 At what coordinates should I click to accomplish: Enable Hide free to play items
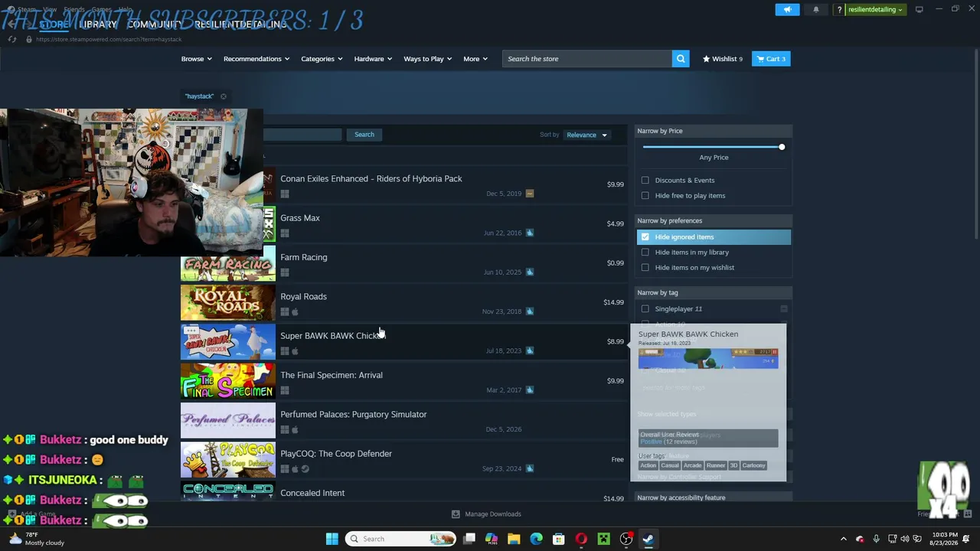(x=645, y=196)
